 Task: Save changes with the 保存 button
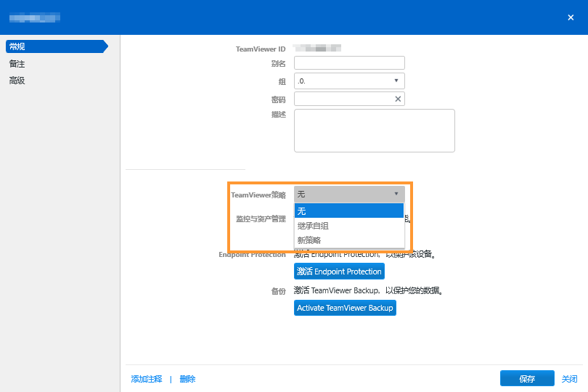(x=527, y=379)
